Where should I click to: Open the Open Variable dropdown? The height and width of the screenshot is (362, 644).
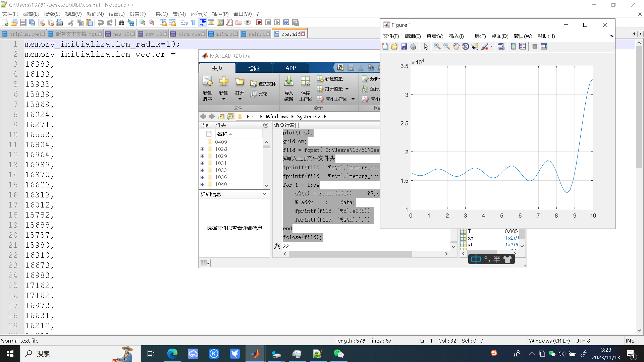pos(347,89)
